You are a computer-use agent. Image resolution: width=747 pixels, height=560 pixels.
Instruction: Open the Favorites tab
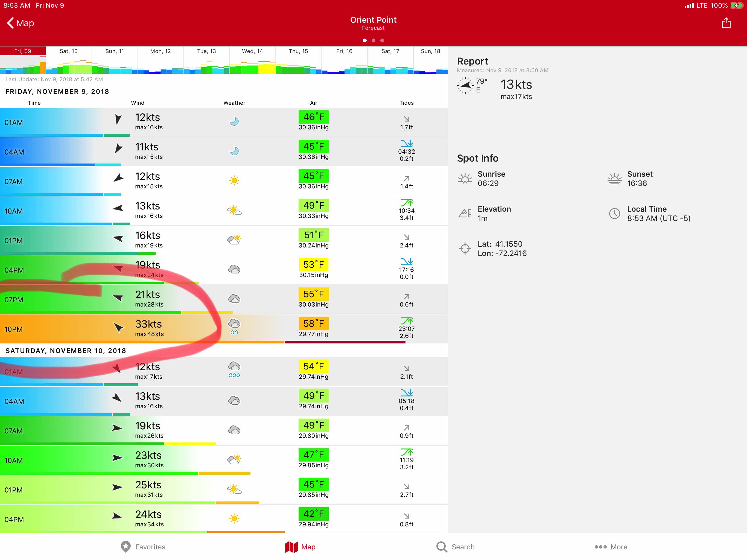click(x=143, y=547)
